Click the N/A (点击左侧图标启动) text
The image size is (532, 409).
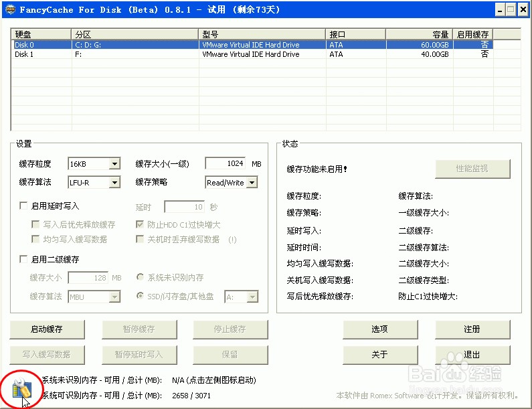click(213, 380)
